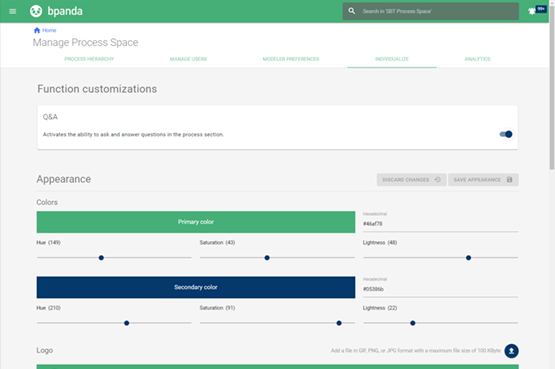
Task: Open the Analytics tab
Action: click(x=477, y=59)
